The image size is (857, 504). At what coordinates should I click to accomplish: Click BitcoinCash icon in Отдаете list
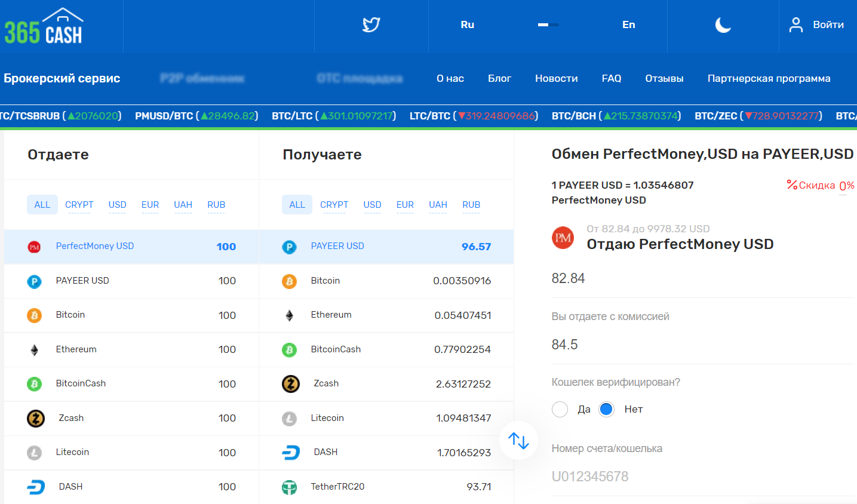pos(35,384)
